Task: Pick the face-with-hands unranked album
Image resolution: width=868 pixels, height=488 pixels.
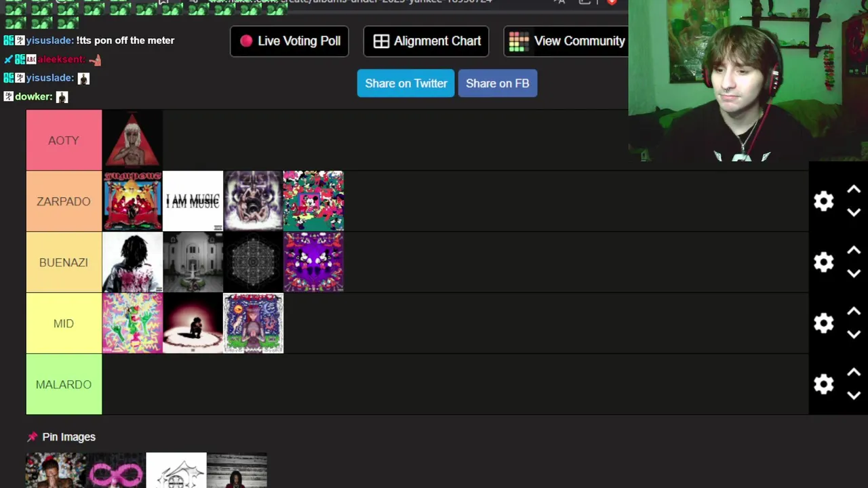Action: [56, 470]
